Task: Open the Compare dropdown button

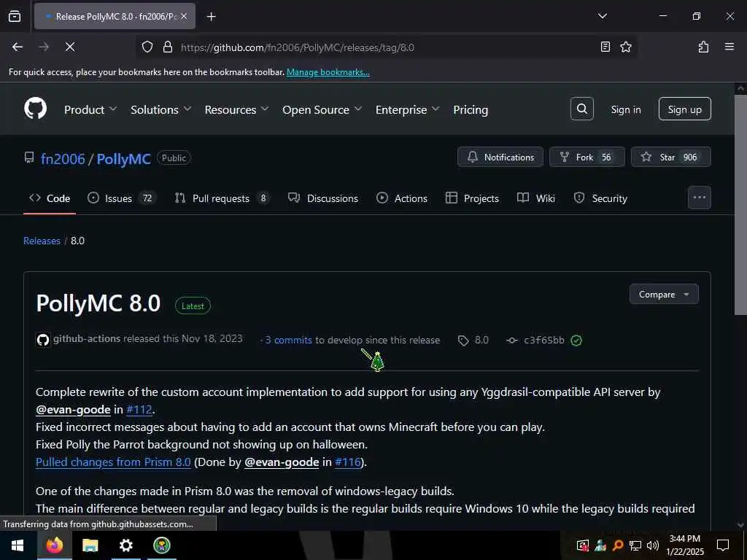Action: click(664, 295)
